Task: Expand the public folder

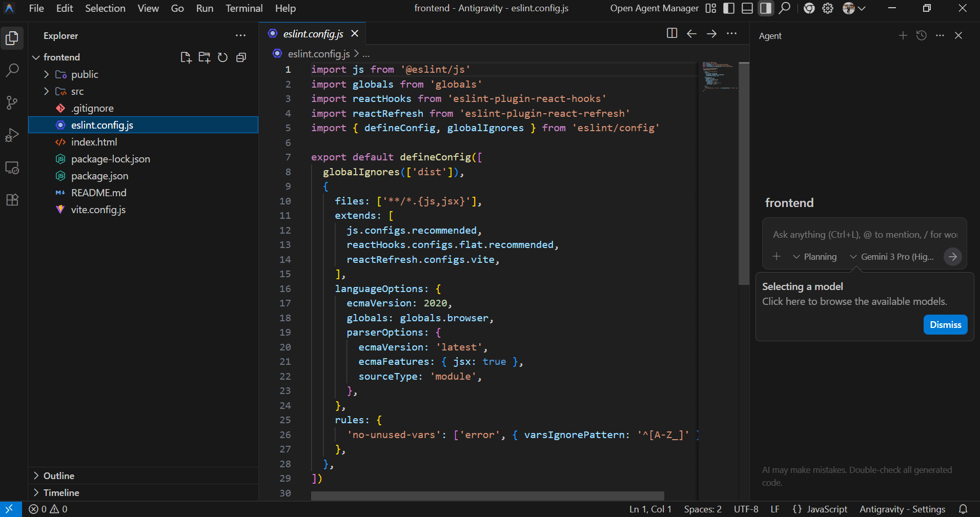Action: (x=85, y=75)
